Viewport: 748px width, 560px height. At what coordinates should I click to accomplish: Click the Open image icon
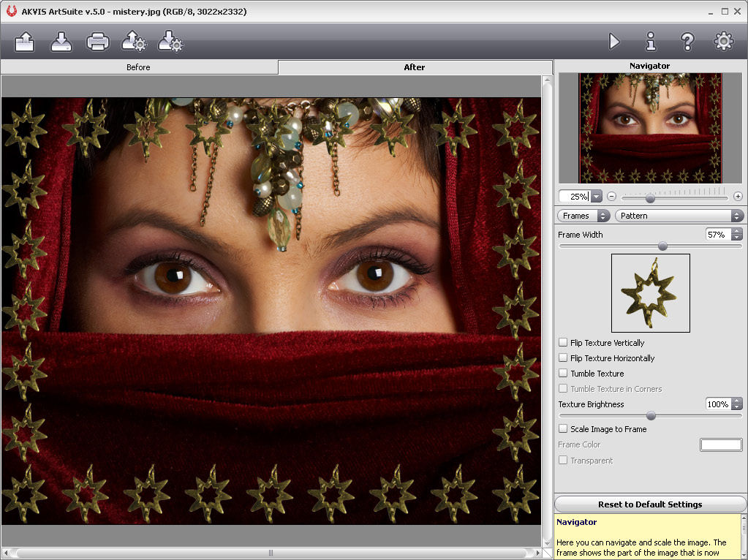tap(25, 42)
